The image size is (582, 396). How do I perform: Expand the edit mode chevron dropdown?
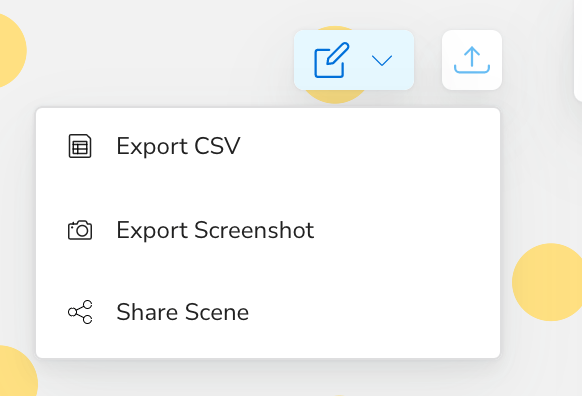click(x=382, y=60)
